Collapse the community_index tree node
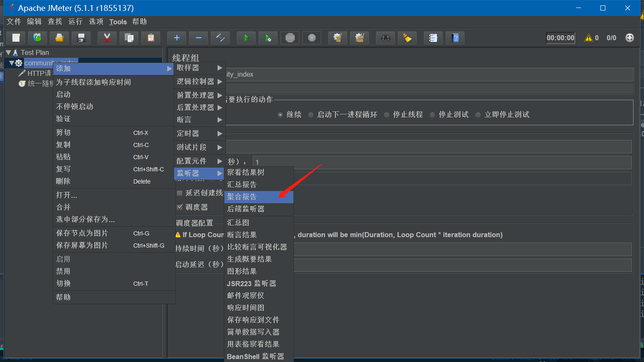Screen dimensions: 644x362 [x=12, y=63]
